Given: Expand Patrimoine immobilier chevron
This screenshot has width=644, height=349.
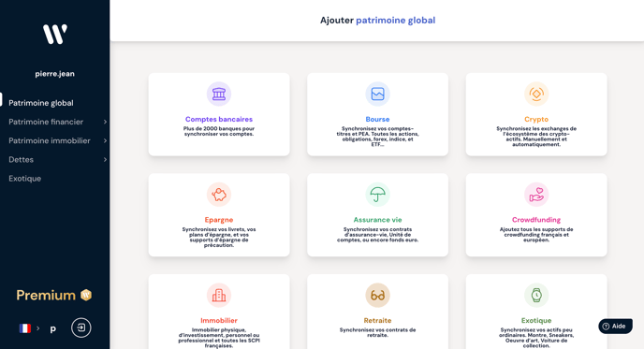Looking at the screenshot, I should [x=105, y=141].
